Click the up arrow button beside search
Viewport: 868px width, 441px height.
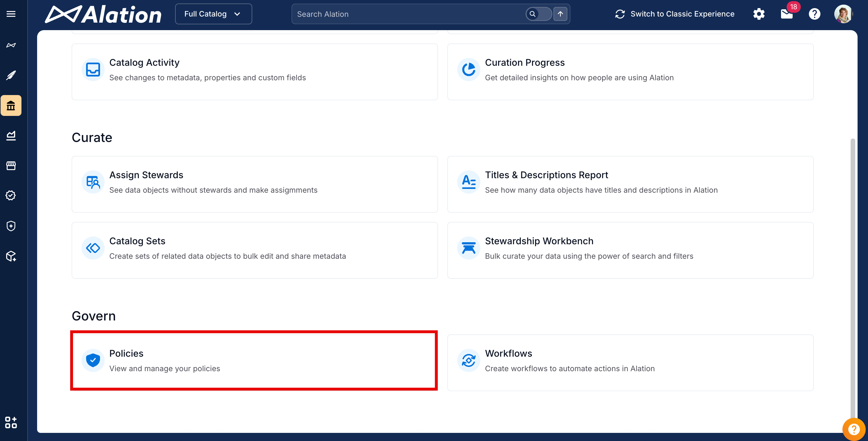tap(560, 14)
